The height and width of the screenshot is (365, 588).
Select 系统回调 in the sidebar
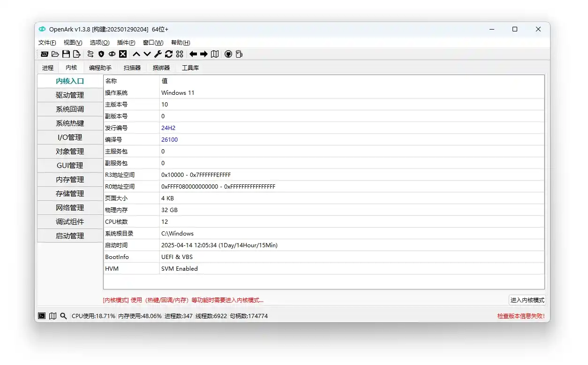[70, 109]
